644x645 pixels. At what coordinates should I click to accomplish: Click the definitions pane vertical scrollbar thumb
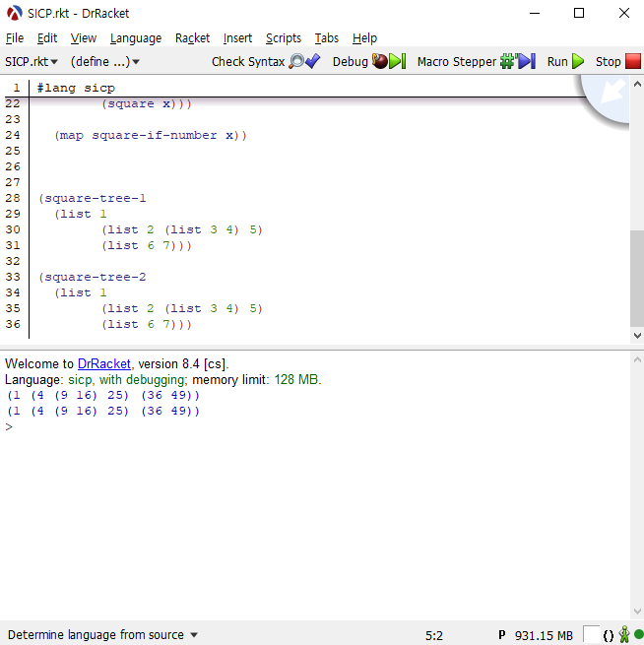pyautogui.click(x=636, y=278)
